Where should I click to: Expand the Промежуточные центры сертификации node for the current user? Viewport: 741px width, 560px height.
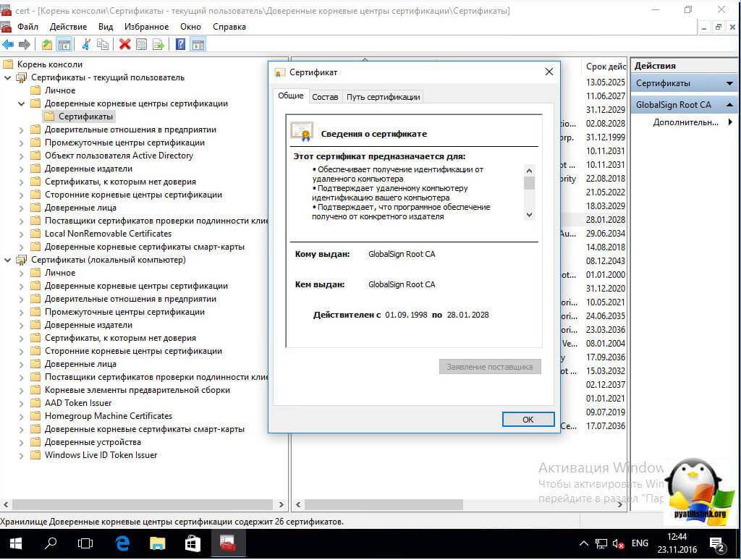(22, 143)
